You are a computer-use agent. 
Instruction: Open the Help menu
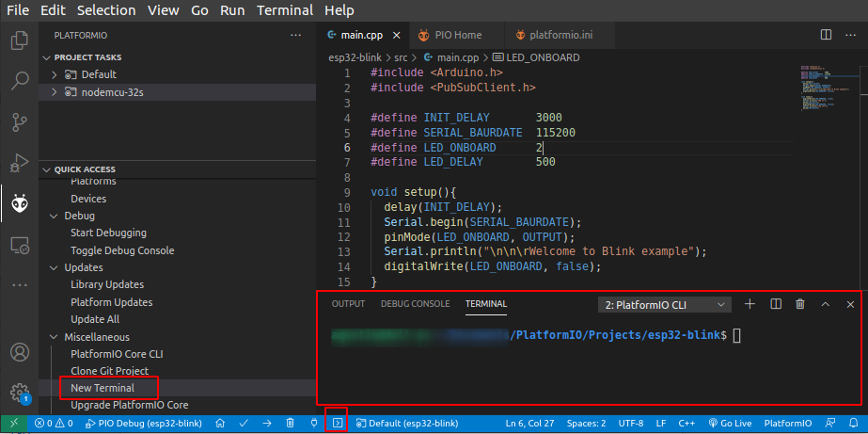coord(339,10)
